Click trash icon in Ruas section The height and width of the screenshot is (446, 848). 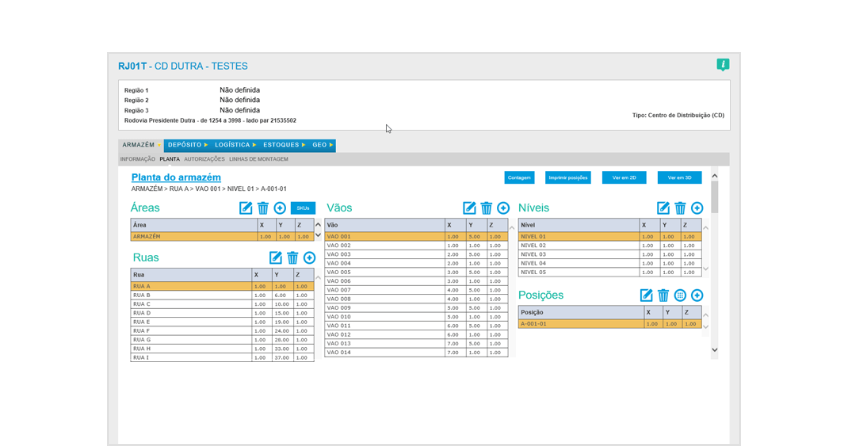(x=292, y=258)
